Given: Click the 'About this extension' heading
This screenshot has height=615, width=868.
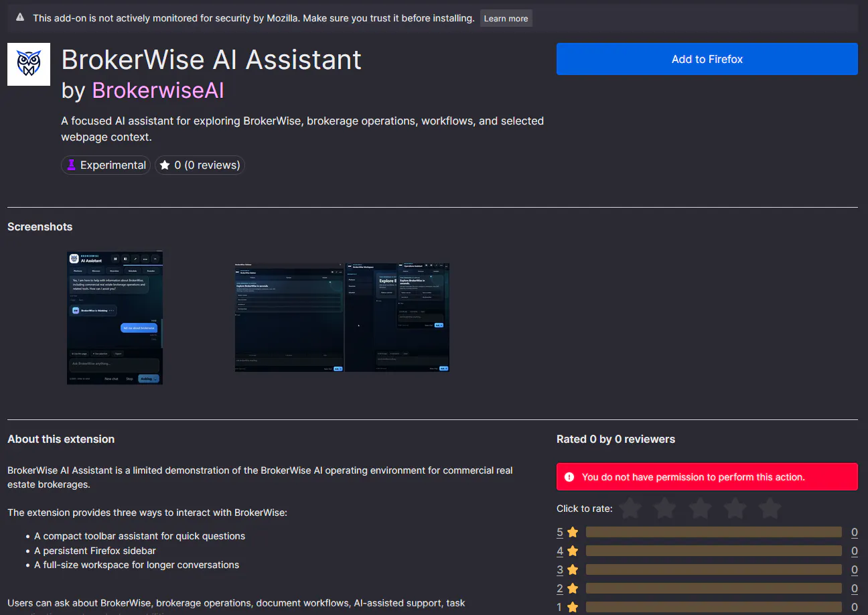Looking at the screenshot, I should (x=61, y=439).
